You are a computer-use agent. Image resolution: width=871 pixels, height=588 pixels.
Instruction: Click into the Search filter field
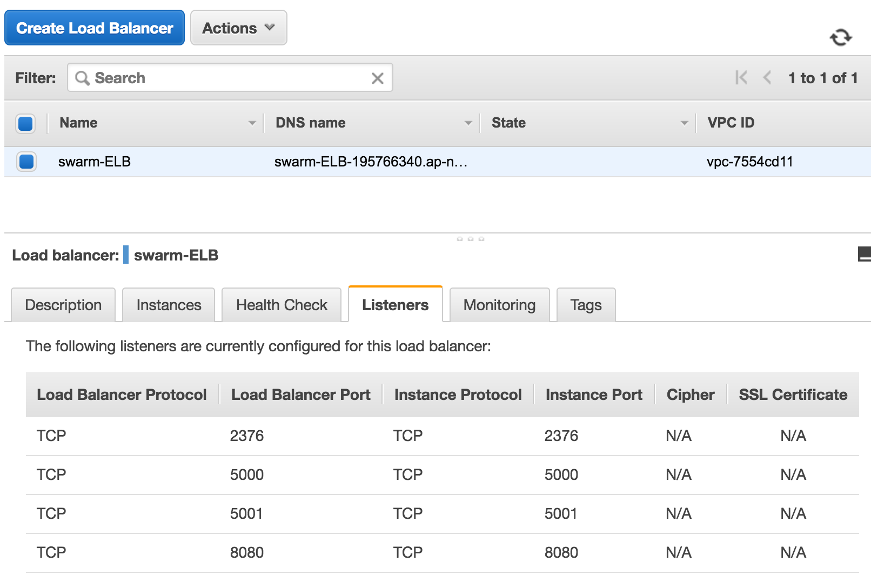[230, 78]
